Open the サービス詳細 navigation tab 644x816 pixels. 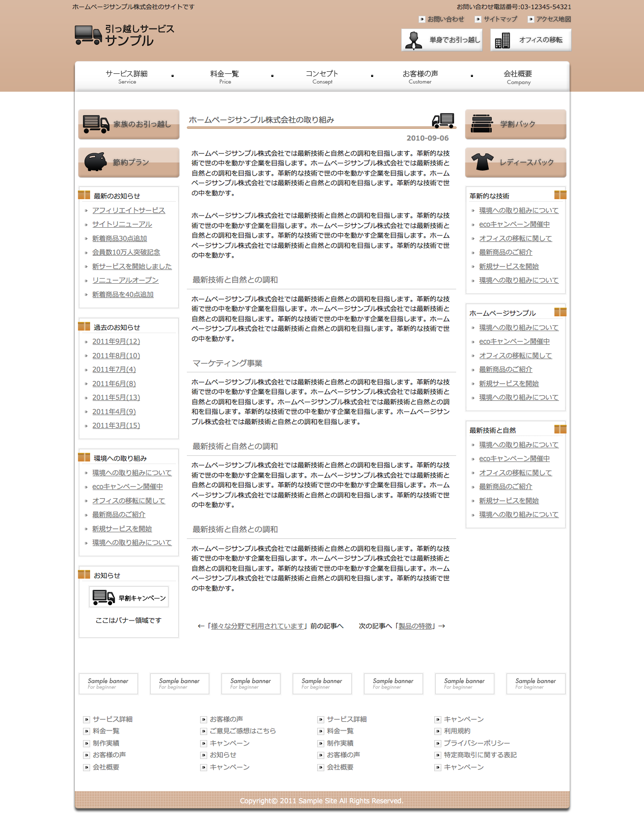click(x=127, y=77)
